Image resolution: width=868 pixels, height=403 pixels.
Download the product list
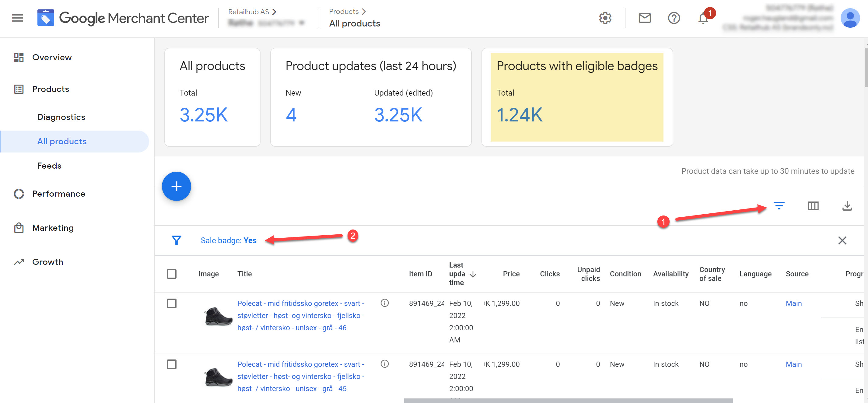click(x=847, y=205)
